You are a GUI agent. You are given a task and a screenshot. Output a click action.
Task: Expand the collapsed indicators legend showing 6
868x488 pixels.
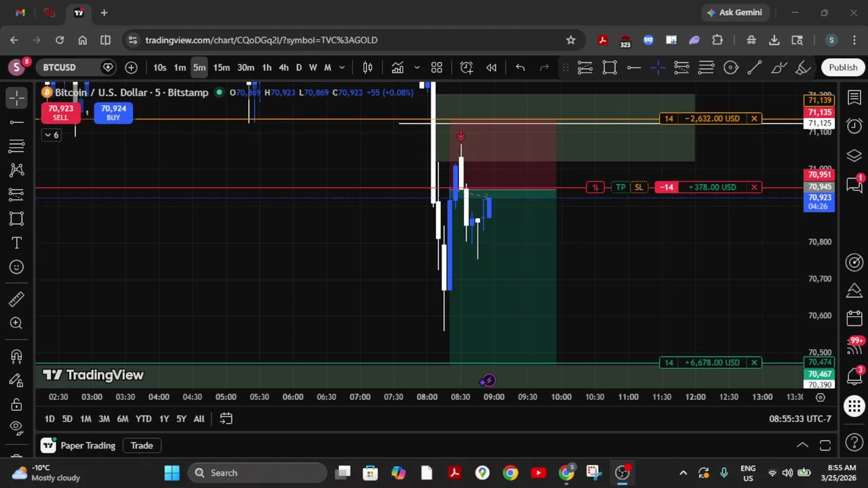point(51,134)
